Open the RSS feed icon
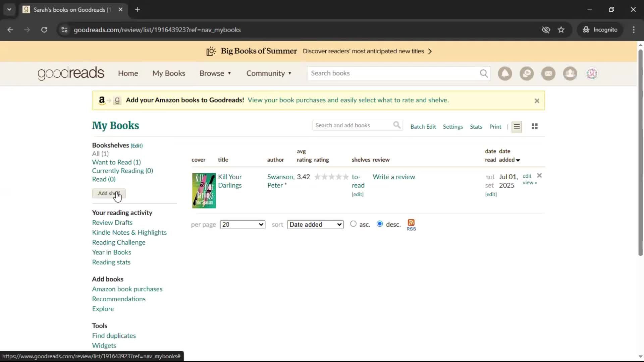Image resolution: width=644 pixels, height=362 pixels. click(411, 225)
